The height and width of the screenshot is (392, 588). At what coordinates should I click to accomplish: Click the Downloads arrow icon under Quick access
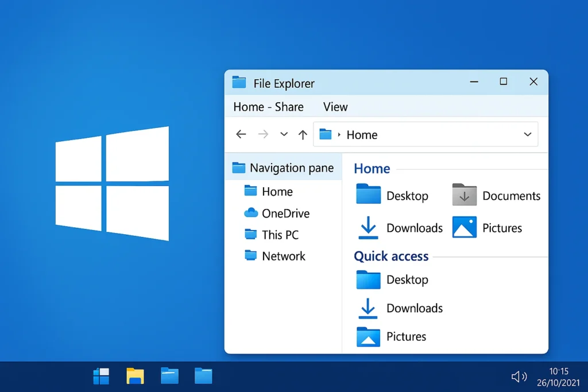click(368, 308)
